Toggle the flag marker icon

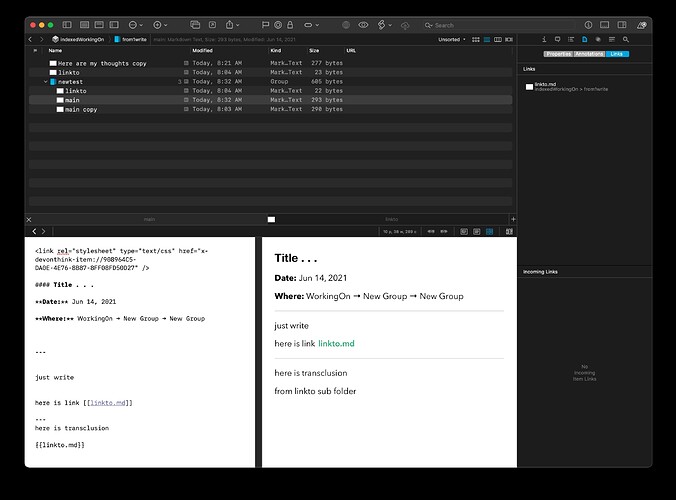(x=265, y=25)
